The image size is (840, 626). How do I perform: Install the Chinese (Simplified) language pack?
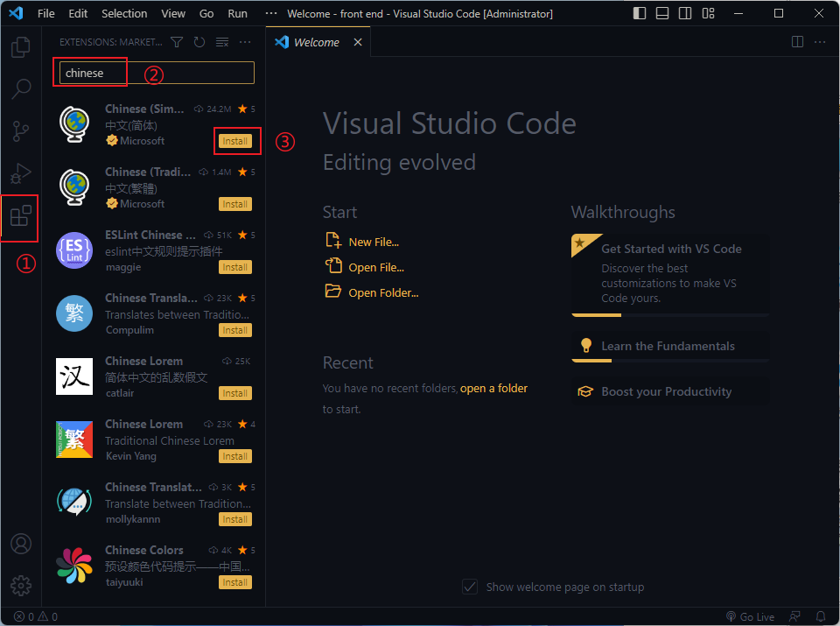tap(235, 141)
